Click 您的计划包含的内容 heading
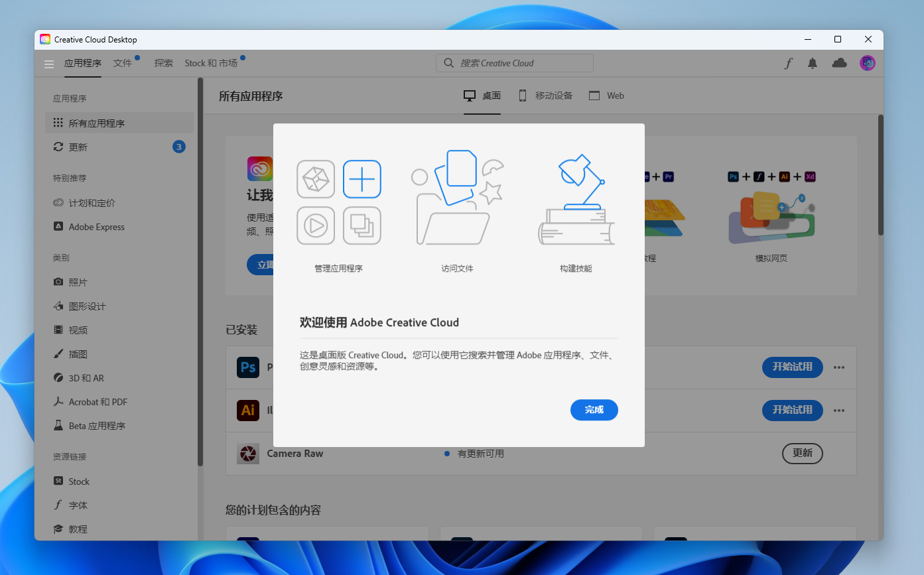Image resolution: width=924 pixels, height=575 pixels. [273, 510]
